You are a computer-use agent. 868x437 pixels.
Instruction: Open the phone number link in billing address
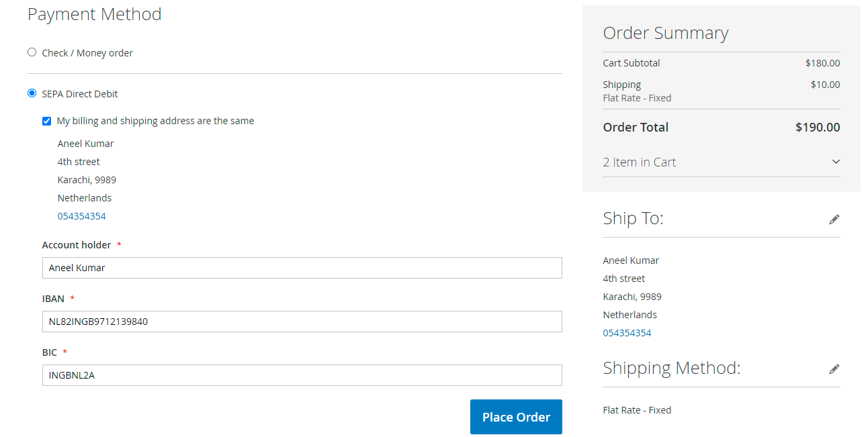point(82,216)
